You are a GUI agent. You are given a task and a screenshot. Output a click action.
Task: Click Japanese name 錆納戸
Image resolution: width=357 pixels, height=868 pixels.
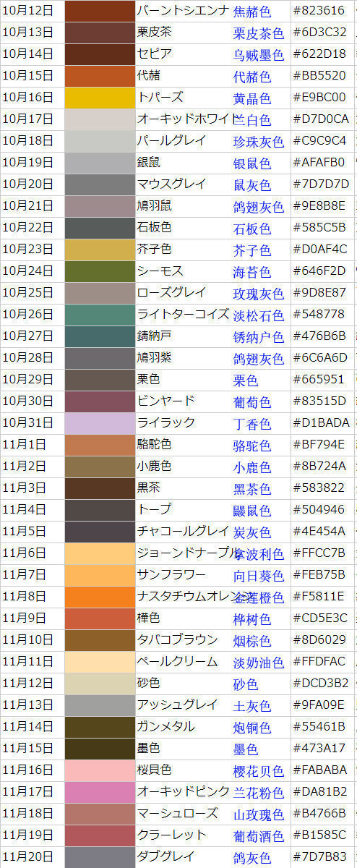click(155, 336)
